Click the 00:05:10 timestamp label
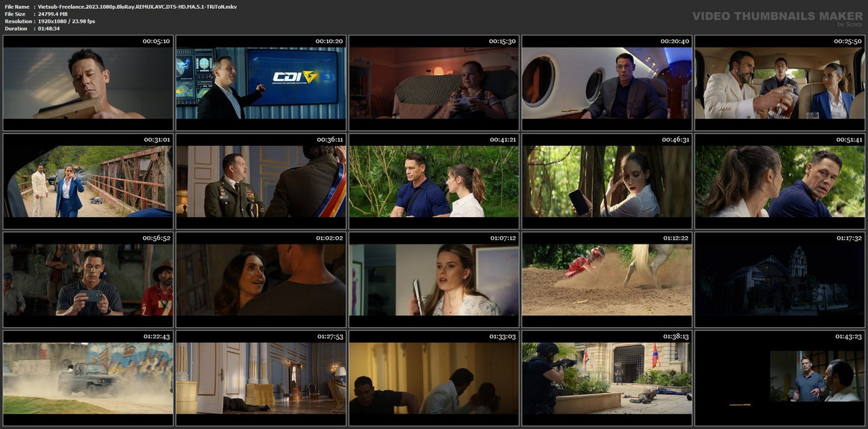The height and width of the screenshot is (429, 868). pyautogui.click(x=156, y=41)
